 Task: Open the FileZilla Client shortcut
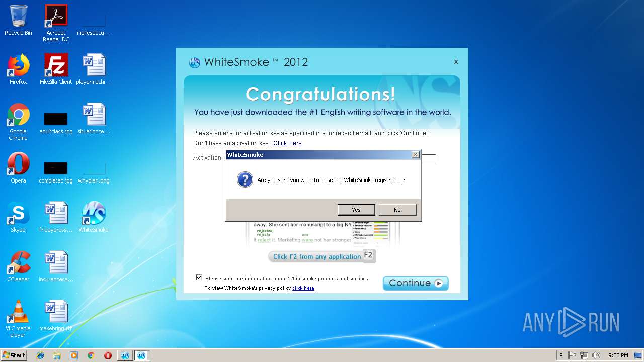pyautogui.click(x=56, y=69)
